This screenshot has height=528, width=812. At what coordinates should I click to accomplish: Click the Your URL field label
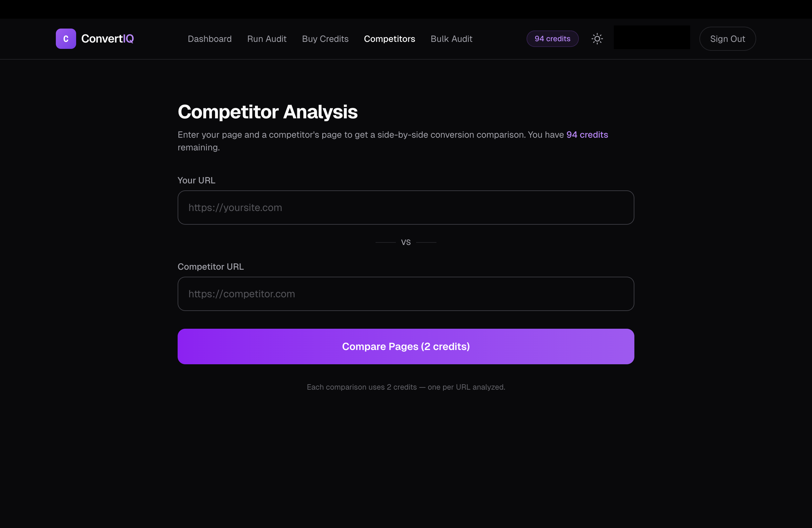pyautogui.click(x=196, y=180)
